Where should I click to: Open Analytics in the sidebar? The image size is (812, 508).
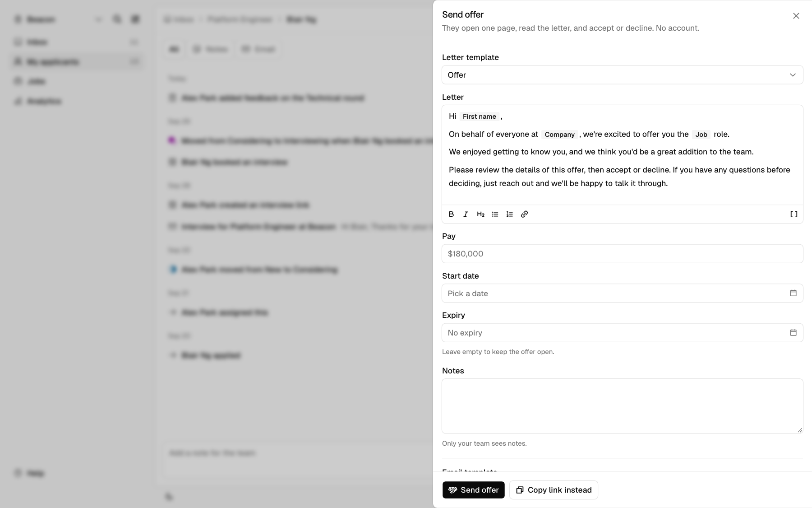click(77, 101)
